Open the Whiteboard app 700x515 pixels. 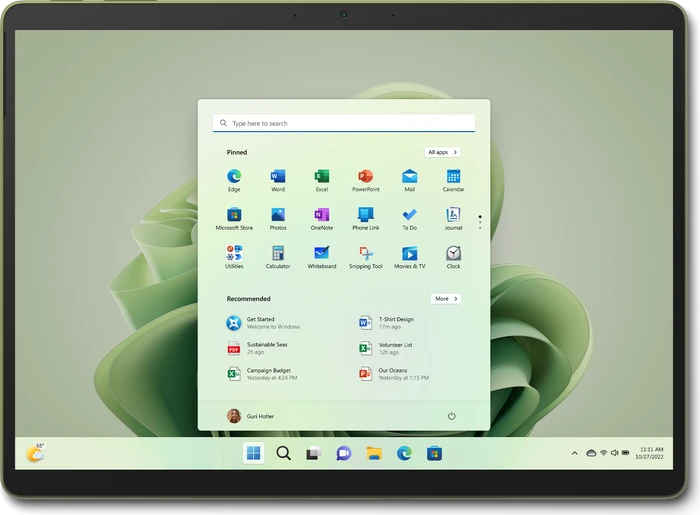coord(321,257)
